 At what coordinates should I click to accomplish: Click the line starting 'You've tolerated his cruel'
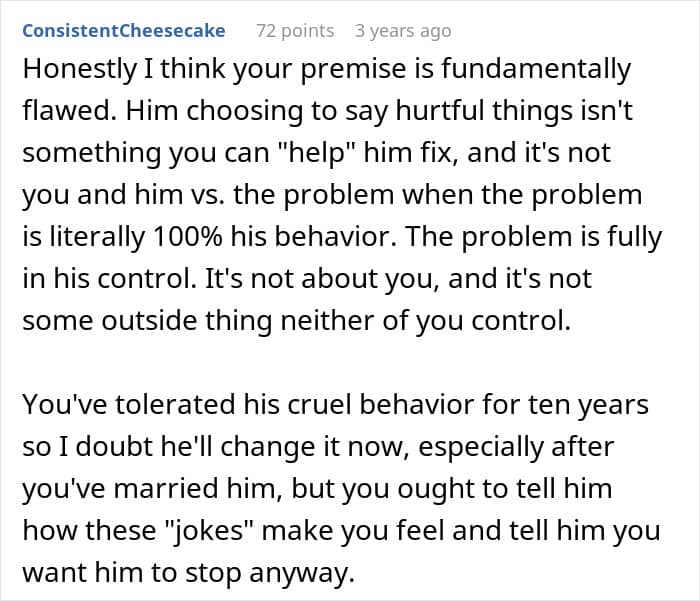pyautogui.click(x=335, y=405)
